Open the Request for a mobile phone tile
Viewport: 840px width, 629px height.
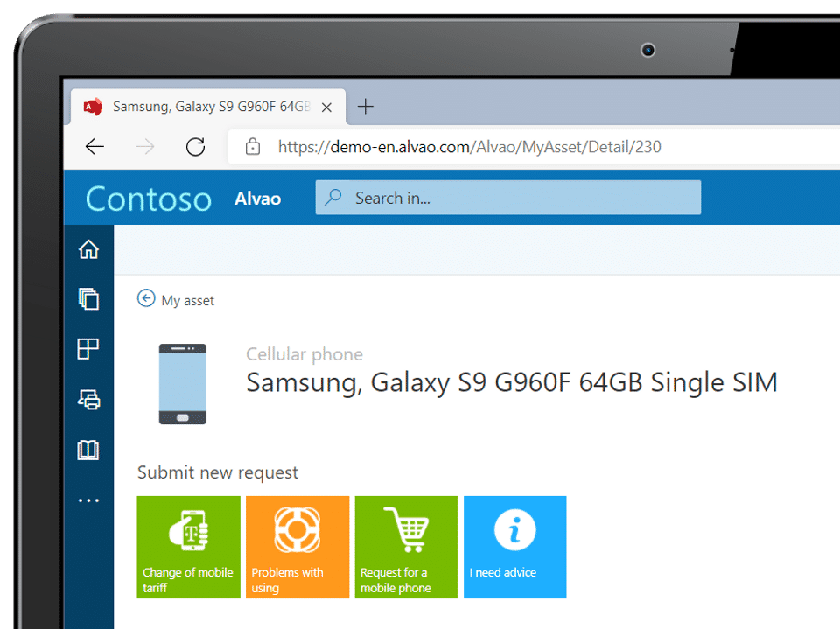(x=406, y=547)
